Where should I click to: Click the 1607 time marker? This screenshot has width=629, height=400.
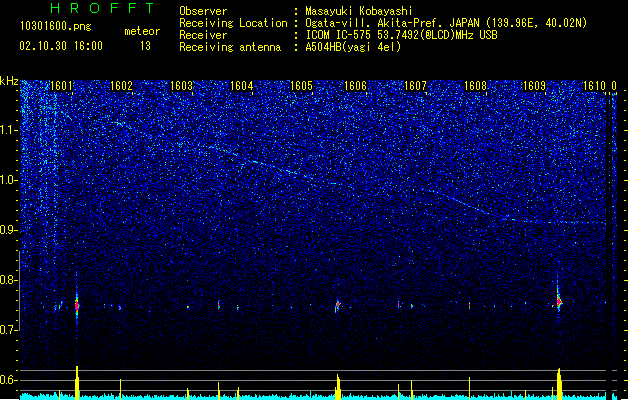pos(415,86)
